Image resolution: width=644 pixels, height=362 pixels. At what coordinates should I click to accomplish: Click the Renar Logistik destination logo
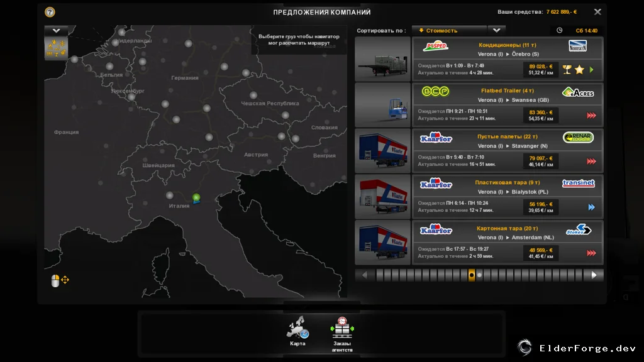tap(579, 138)
